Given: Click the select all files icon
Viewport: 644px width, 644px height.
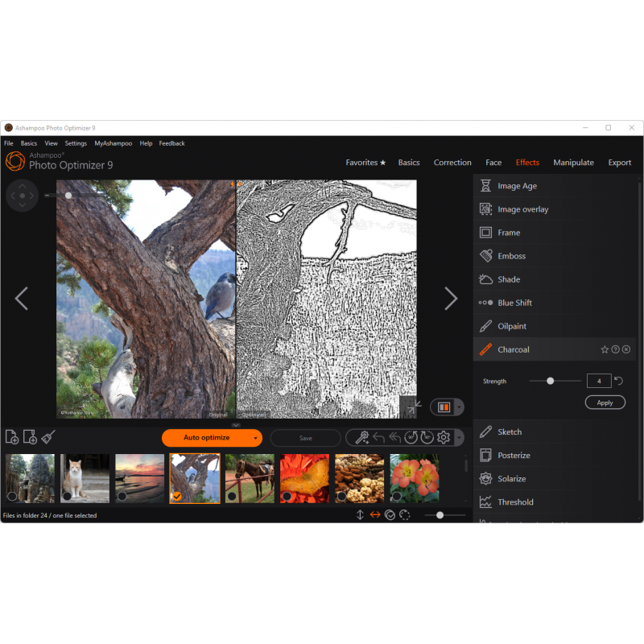Looking at the screenshot, I should pos(390,515).
